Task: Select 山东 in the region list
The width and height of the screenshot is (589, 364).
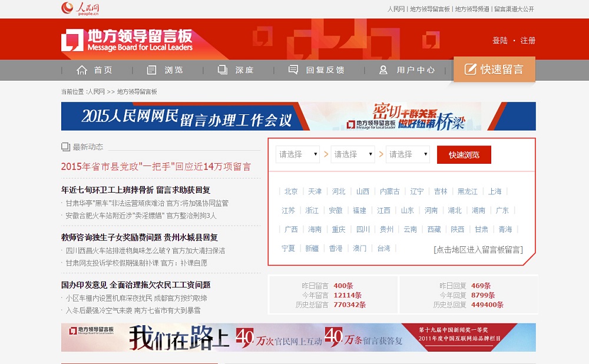Action: coord(407,210)
